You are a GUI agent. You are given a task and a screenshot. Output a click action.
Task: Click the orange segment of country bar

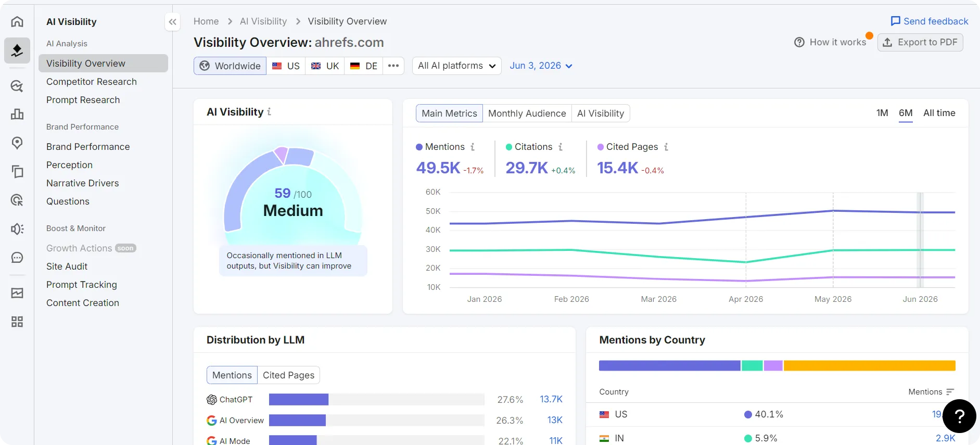[x=869, y=365]
